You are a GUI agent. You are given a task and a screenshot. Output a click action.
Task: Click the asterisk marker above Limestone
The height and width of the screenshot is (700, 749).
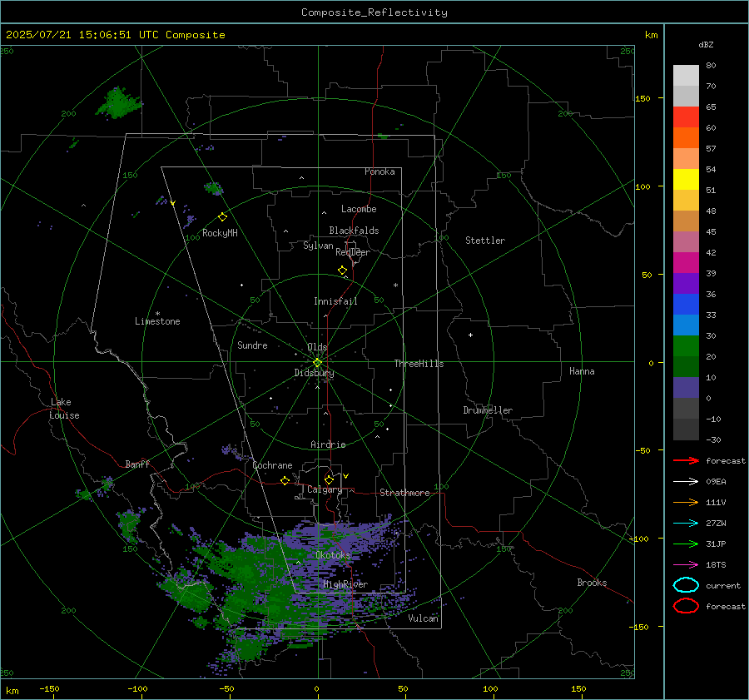tap(157, 314)
